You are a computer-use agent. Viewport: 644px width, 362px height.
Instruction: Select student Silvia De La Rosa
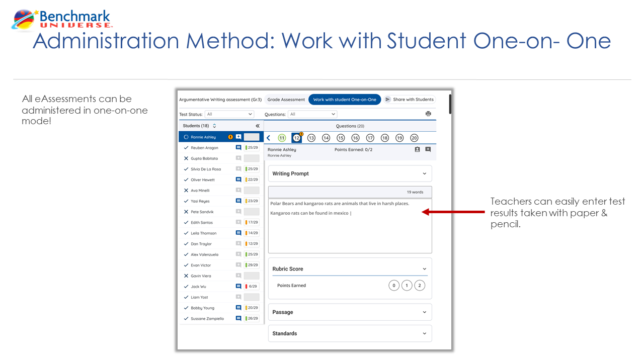click(206, 169)
